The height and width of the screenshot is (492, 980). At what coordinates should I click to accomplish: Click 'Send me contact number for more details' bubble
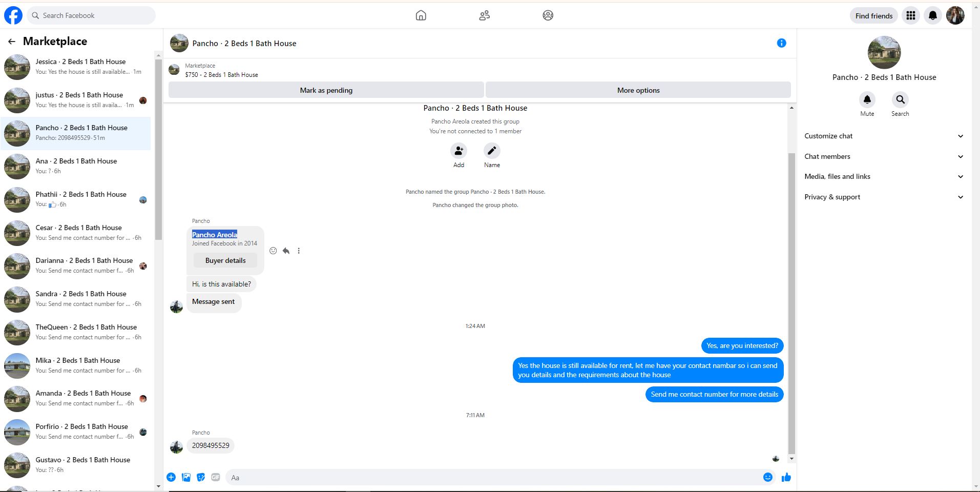click(715, 395)
